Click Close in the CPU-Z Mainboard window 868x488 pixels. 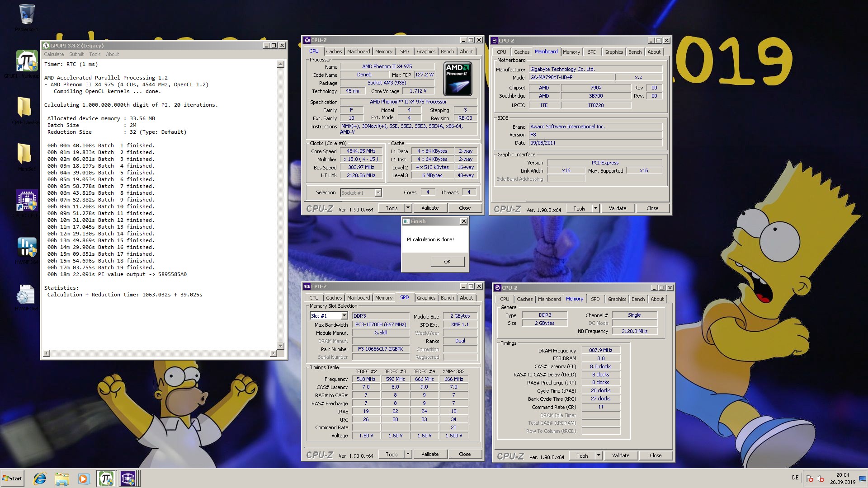click(652, 208)
